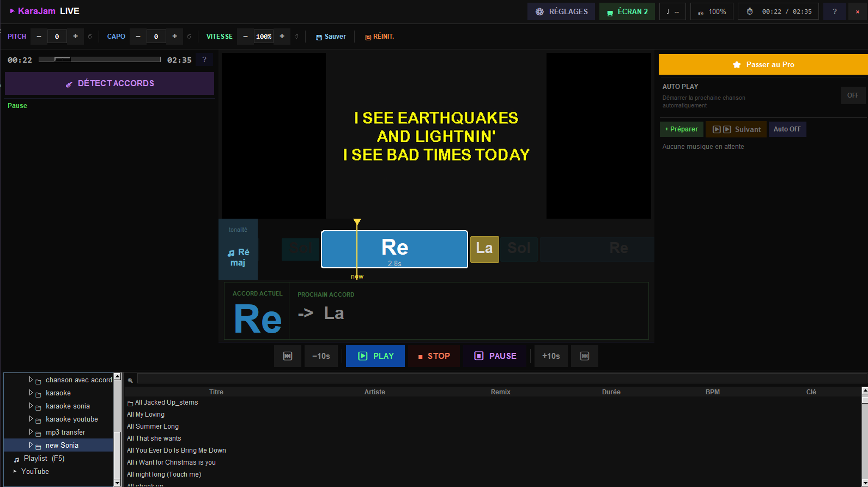Sort songs by the BPM column

pyautogui.click(x=713, y=392)
